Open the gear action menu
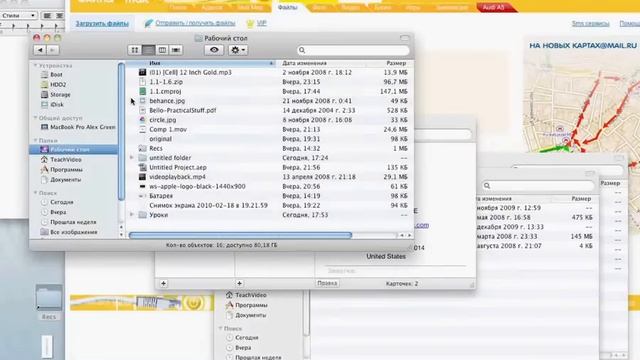640x360 pixels. pos(238,50)
